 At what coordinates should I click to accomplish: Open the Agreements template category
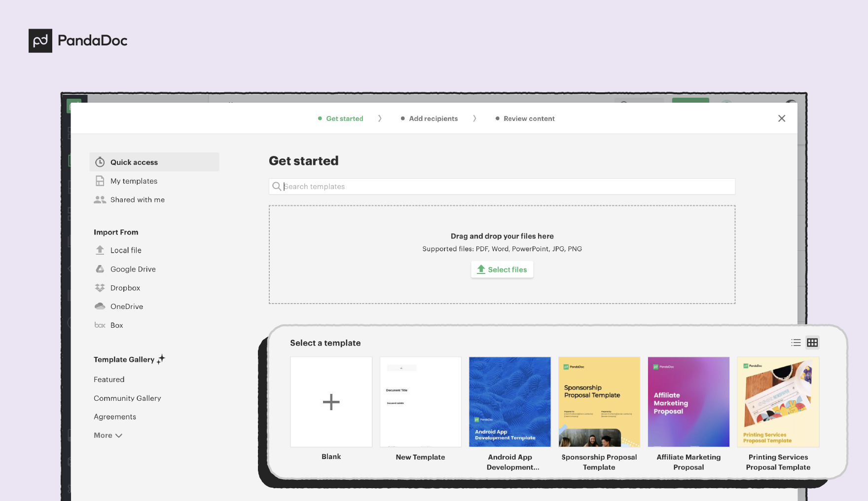(x=114, y=417)
